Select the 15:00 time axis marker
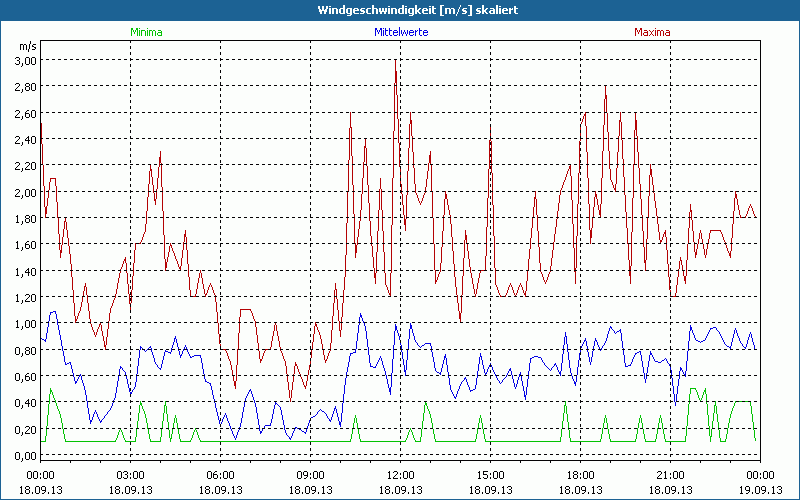800x500 pixels. (490, 475)
